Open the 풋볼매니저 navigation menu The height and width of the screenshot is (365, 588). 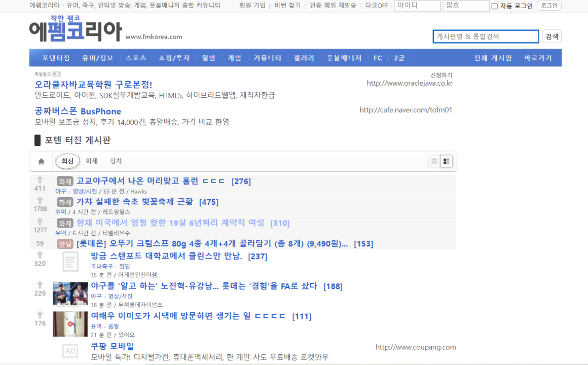pos(344,58)
